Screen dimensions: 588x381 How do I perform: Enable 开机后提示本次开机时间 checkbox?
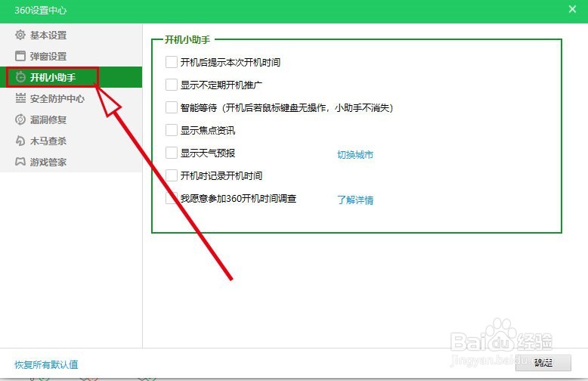172,62
